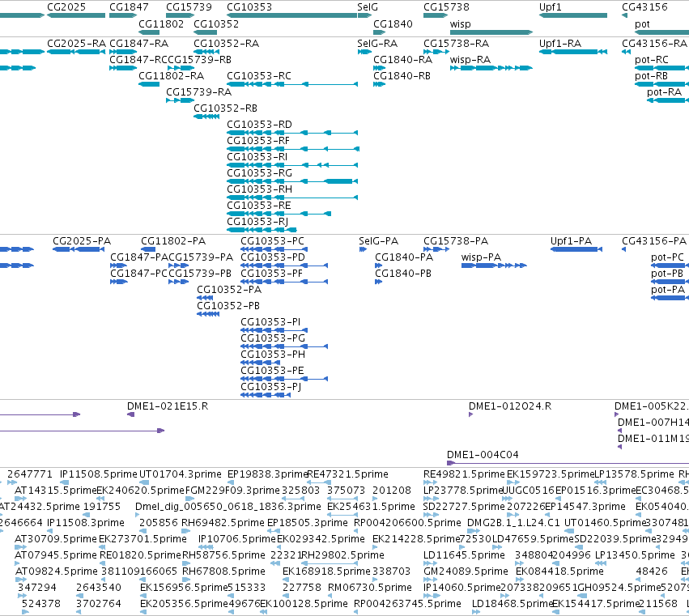This screenshot has width=689, height=616.
Task: Open the CG1840 gene label
Action: pyautogui.click(x=393, y=23)
